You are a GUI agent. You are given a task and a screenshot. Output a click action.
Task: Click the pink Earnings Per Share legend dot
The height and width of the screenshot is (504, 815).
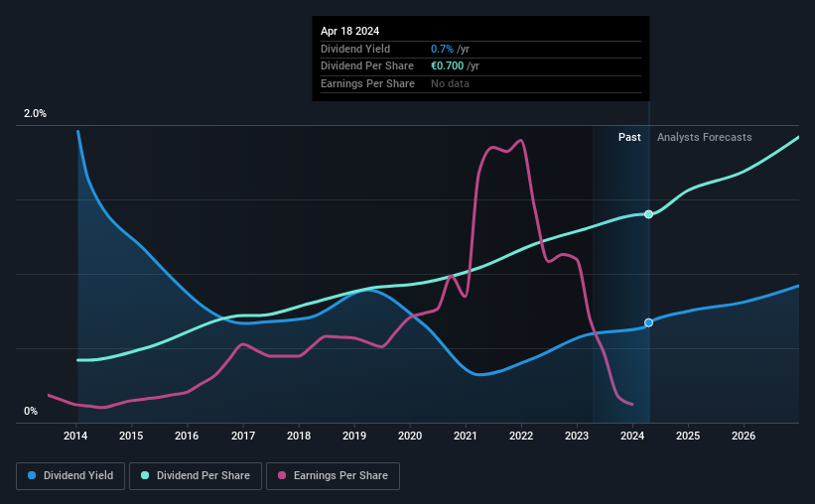282,475
